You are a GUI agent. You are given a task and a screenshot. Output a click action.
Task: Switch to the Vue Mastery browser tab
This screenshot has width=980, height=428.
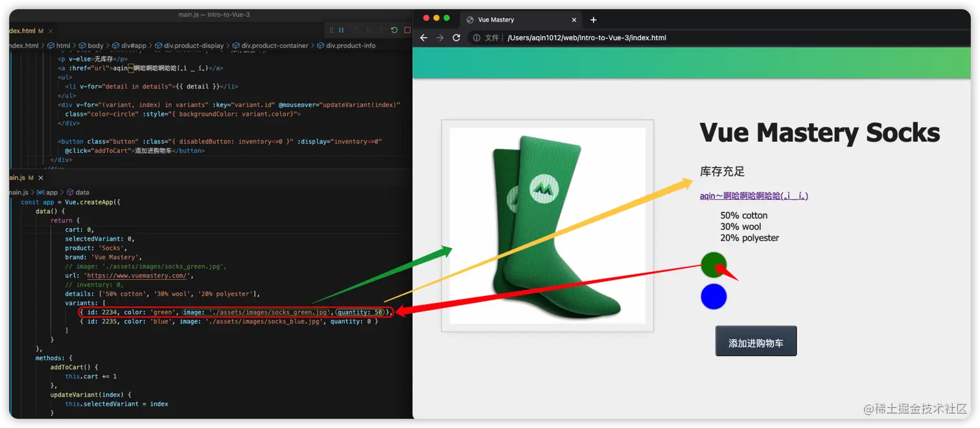pyautogui.click(x=520, y=19)
